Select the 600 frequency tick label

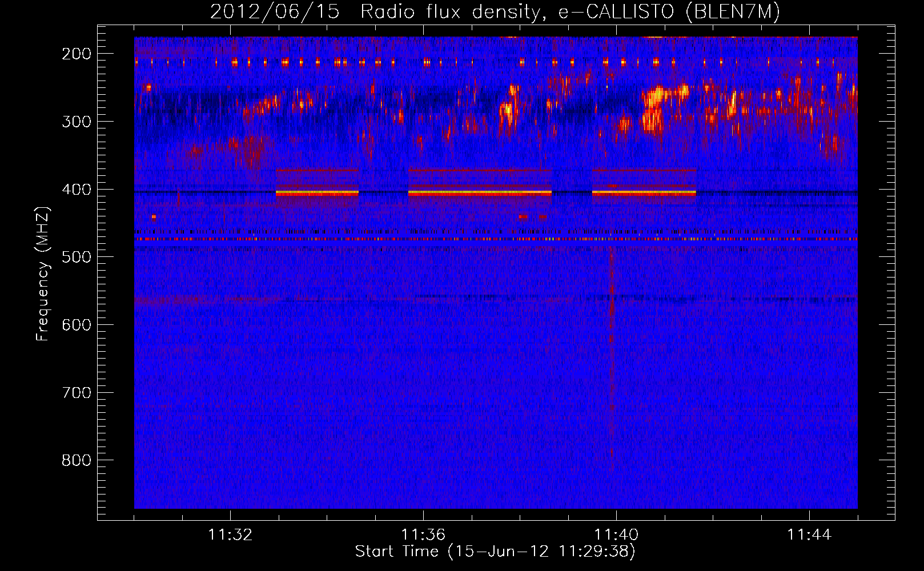pos(77,325)
